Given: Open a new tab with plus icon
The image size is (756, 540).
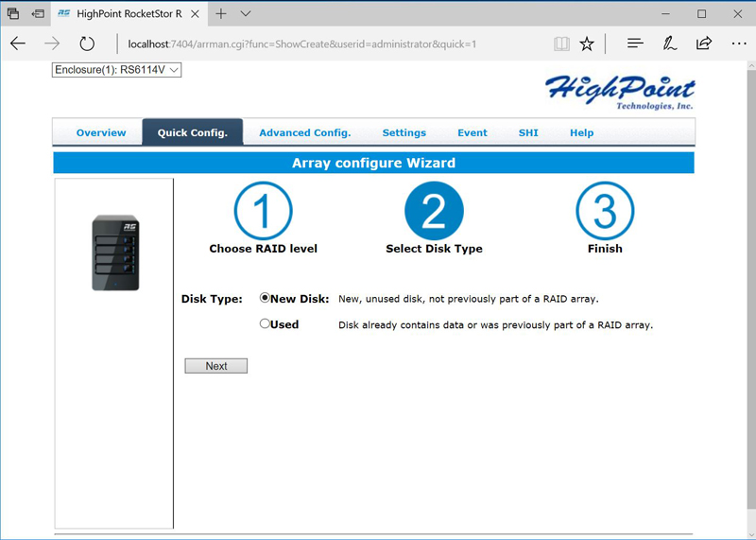Looking at the screenshot, I should click(x=221, y=13).
